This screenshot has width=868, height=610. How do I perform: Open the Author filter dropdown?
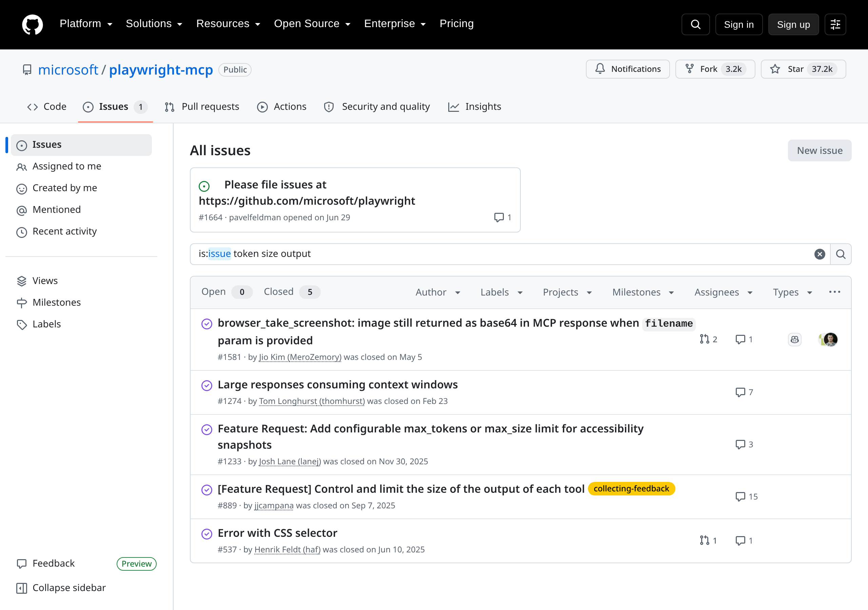click(438, 292)
